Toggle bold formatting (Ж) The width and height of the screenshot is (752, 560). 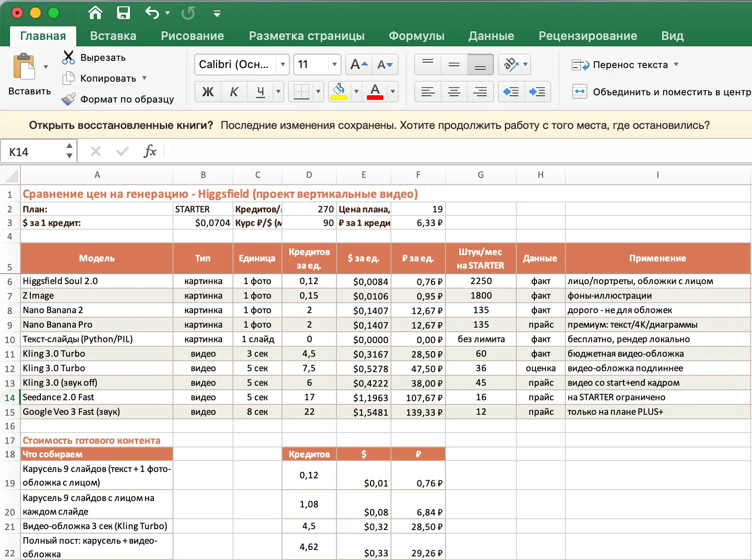(208, 92)
